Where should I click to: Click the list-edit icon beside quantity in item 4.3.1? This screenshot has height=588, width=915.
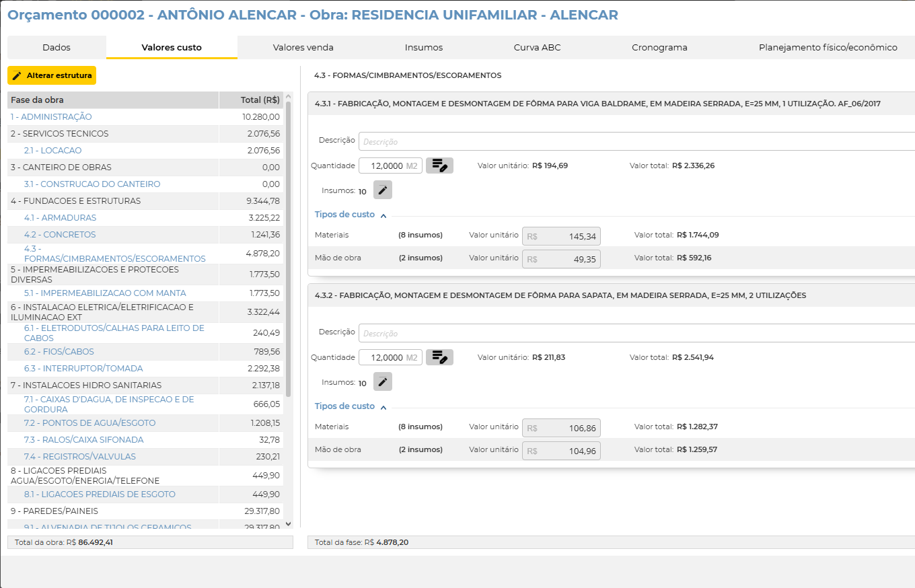pos(439,166)
